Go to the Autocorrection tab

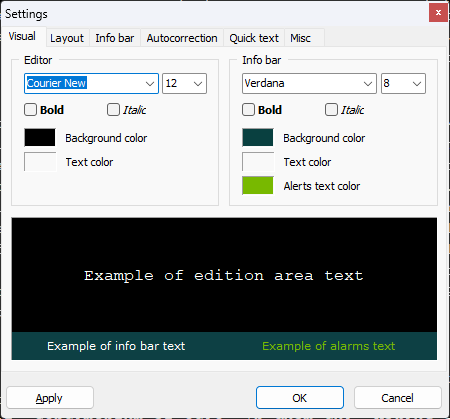point(182,38)
